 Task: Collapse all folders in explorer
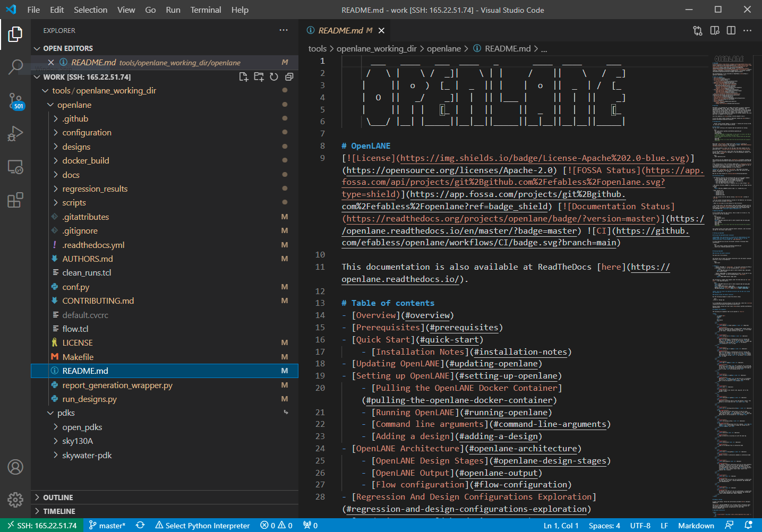(x=289, y=77)
